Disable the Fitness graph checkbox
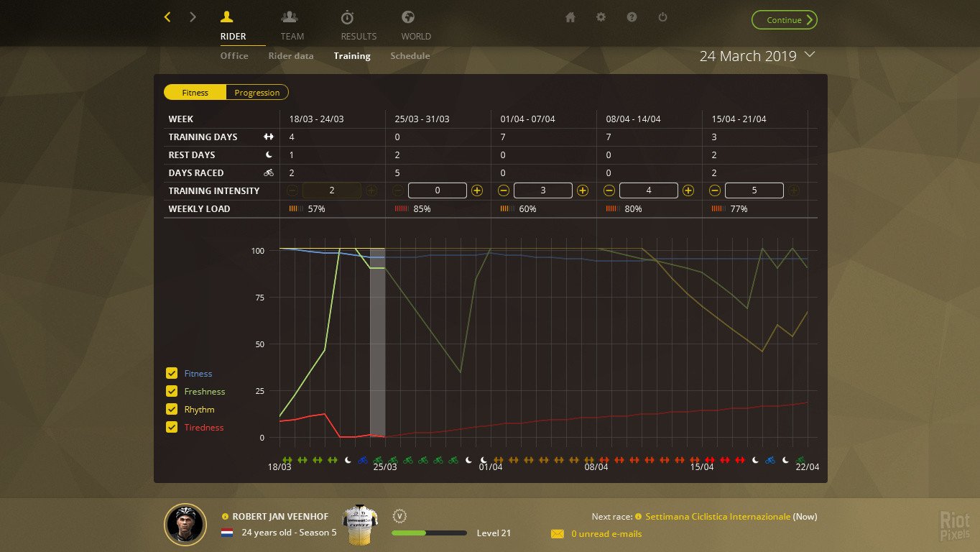 tap(172, 373)
